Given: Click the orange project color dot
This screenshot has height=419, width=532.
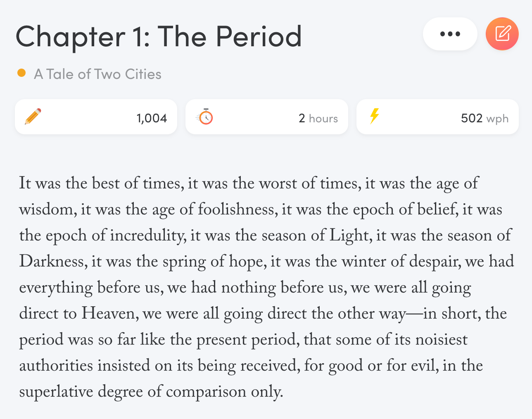Looking at the screenshot, I should (x=21, y=73).
